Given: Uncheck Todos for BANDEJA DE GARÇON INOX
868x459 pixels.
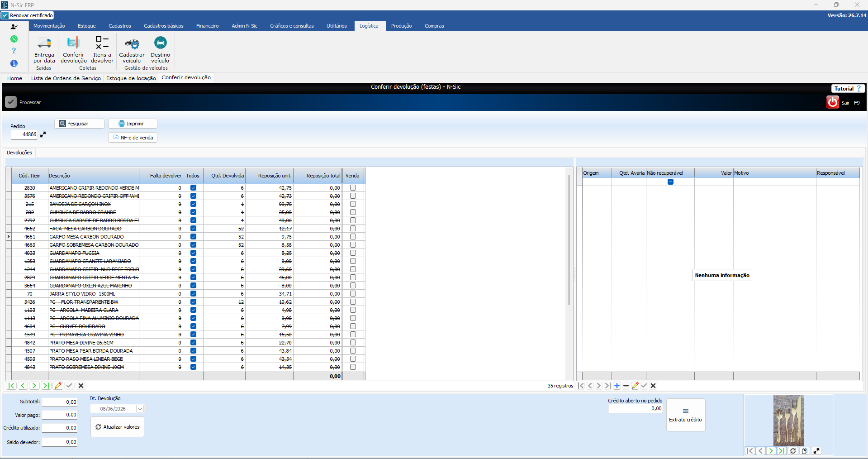Looking at the screenshot, I should pos(193,204).
